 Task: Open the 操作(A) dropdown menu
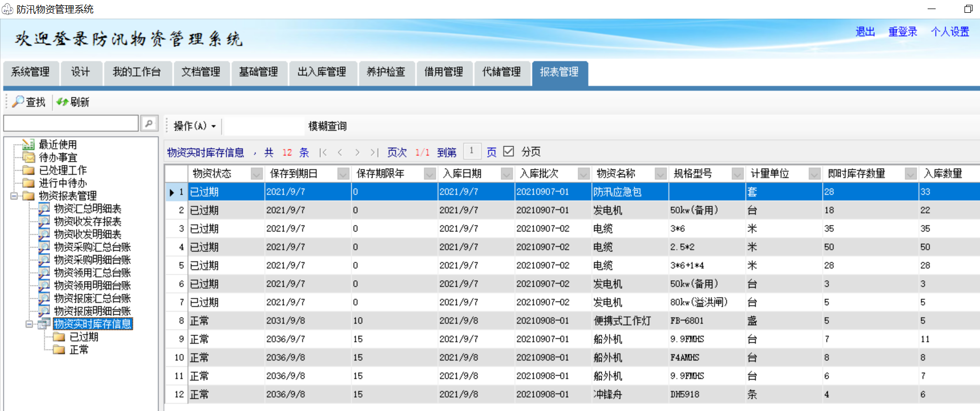pyautogui.click(x=195, y=126)
